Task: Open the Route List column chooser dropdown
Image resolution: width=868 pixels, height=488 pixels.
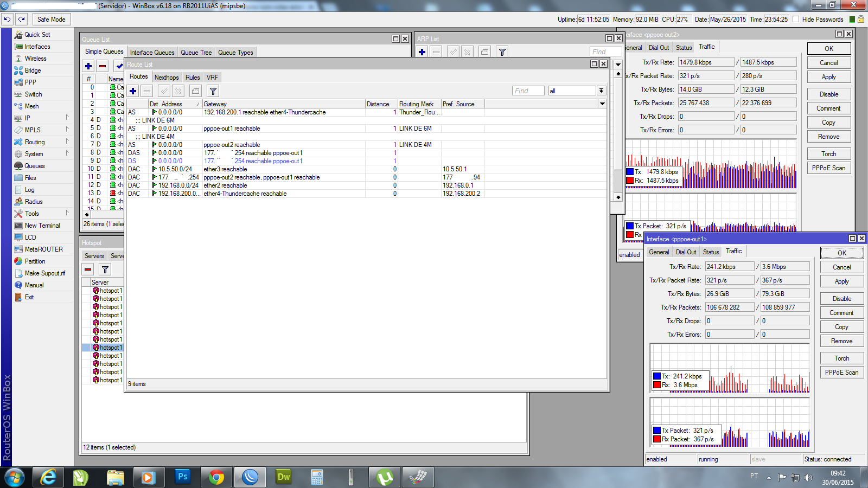Action: 602,104
